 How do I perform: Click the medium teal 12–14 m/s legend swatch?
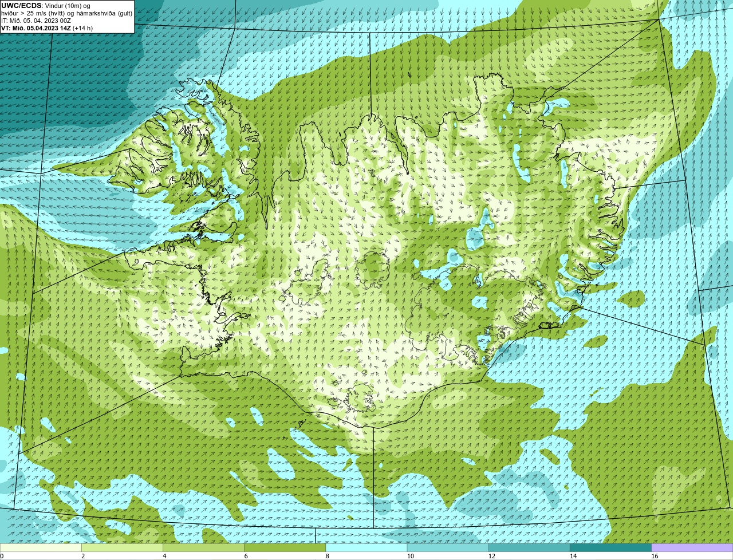tap(529, 548)
